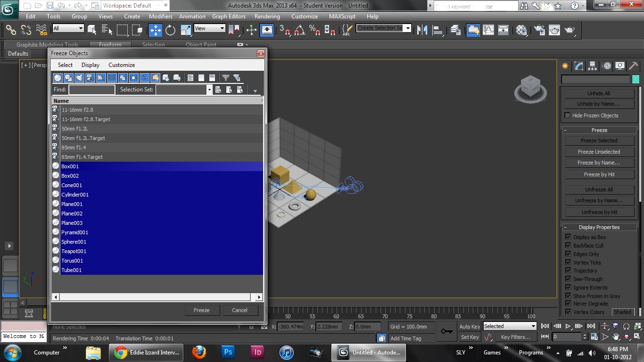Open the Material Editor
The height and width of the screenshot is (362, 644).
(x=521, y=30)
